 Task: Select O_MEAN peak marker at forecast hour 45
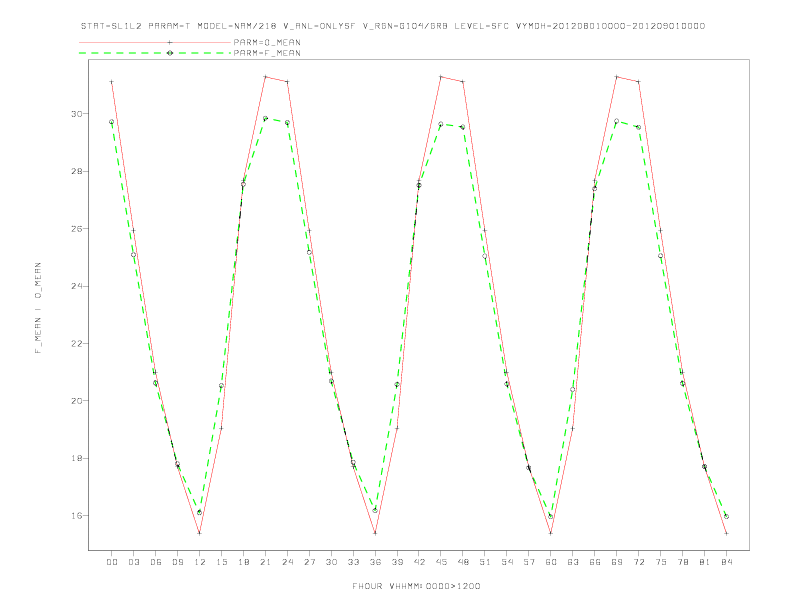click(441, 77)
